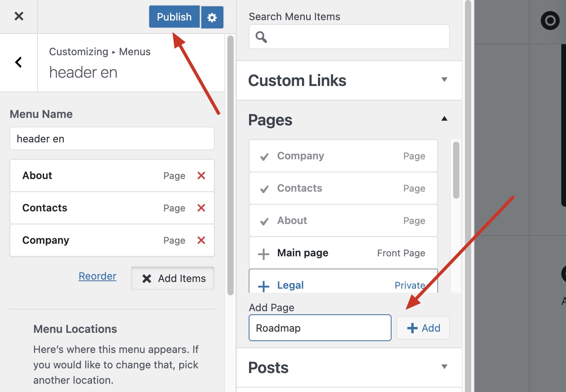Remove Contacts item with red X
This screenshot has width=566, height=392.
coord(201,208)
